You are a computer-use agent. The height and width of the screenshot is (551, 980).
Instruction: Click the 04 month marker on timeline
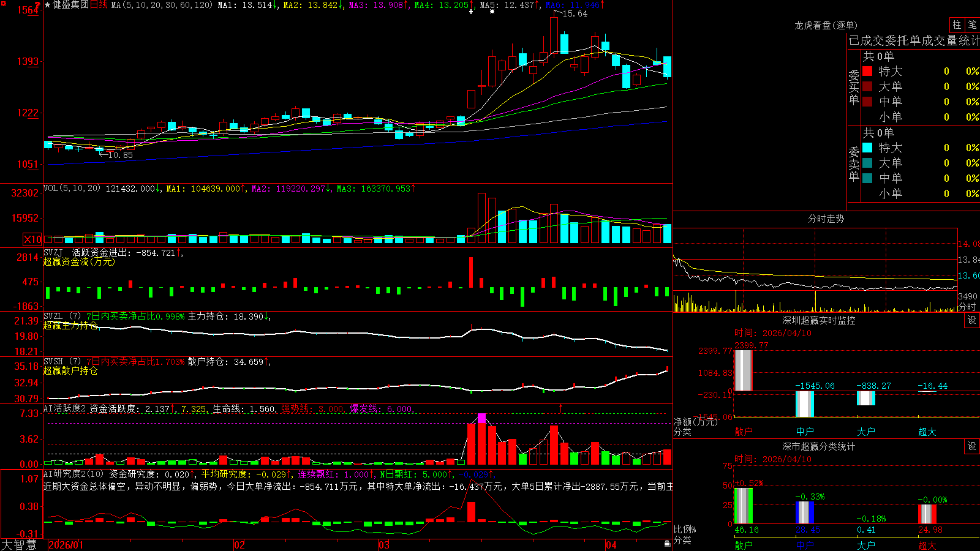(611, 545)
